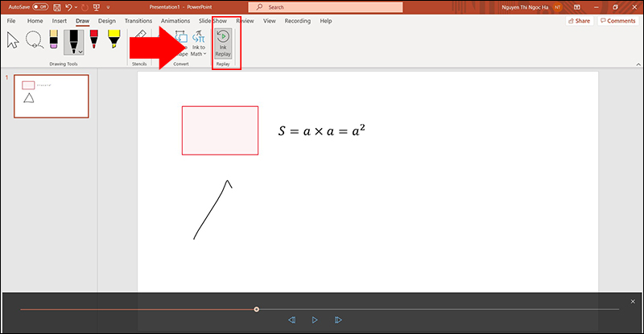Open Customize Quick Access Toolbar dropdown

(108, 7)
